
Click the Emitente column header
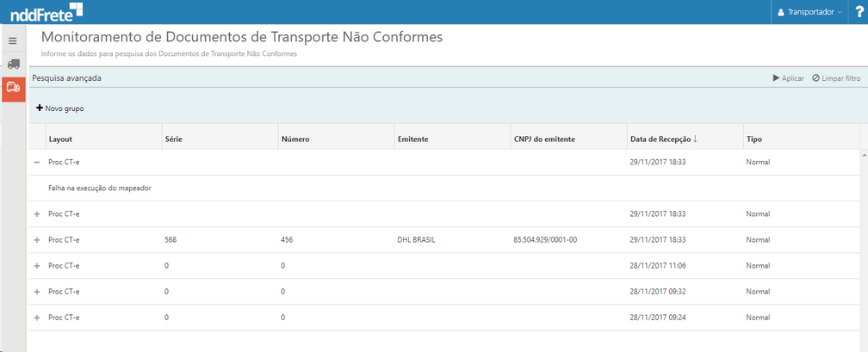tap(412, 139)
